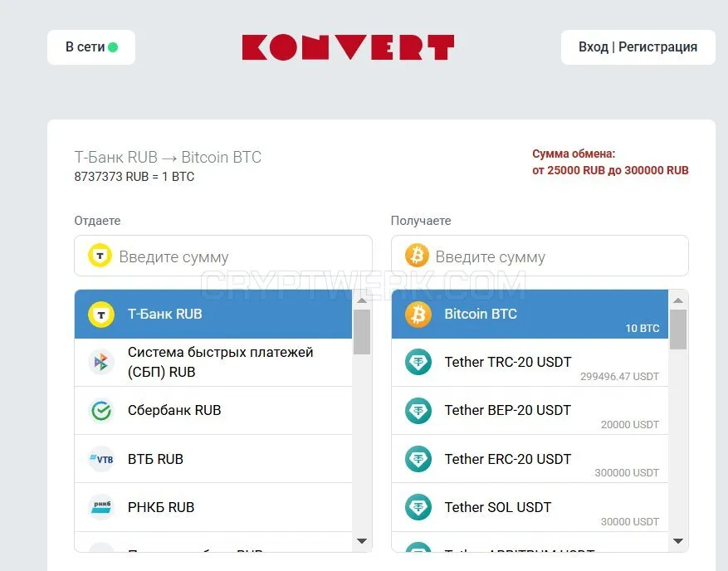The image size is (728, 571).
Task: Open the Вход | Регистрация login button
Action: (638, 46)
